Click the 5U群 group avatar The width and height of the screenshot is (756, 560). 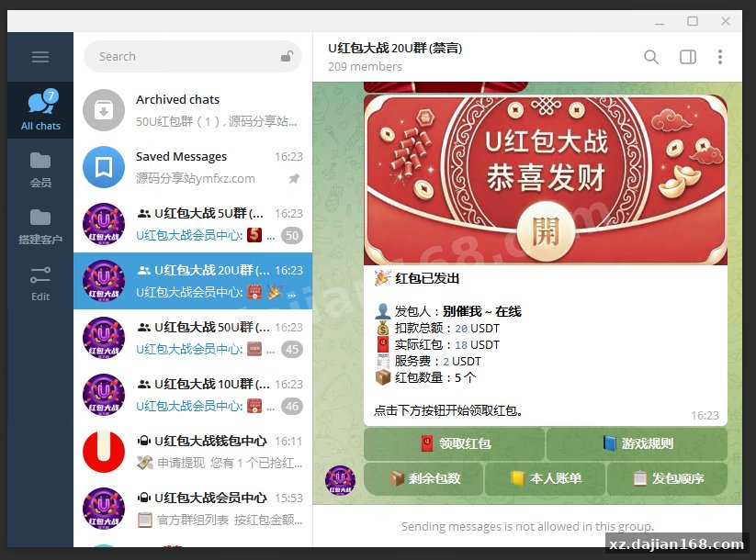coord(104,224)
